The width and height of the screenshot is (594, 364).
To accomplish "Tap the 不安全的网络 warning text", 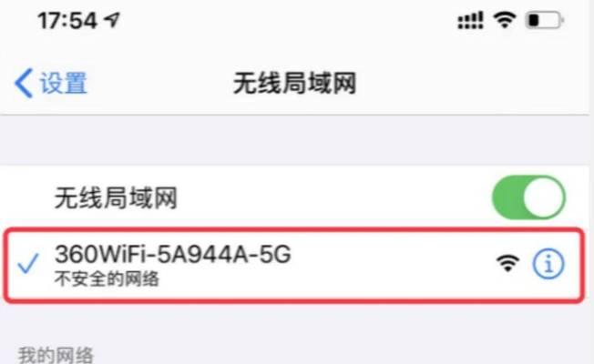I will click(107, 279).
